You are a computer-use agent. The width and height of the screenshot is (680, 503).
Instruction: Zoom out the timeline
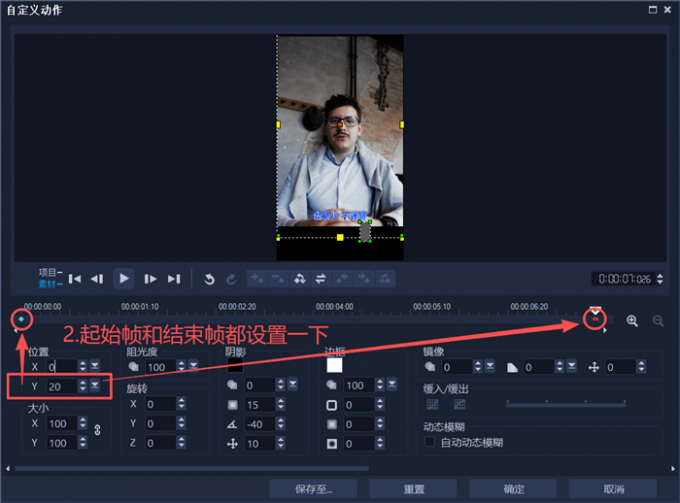click(x=658, y=321)
